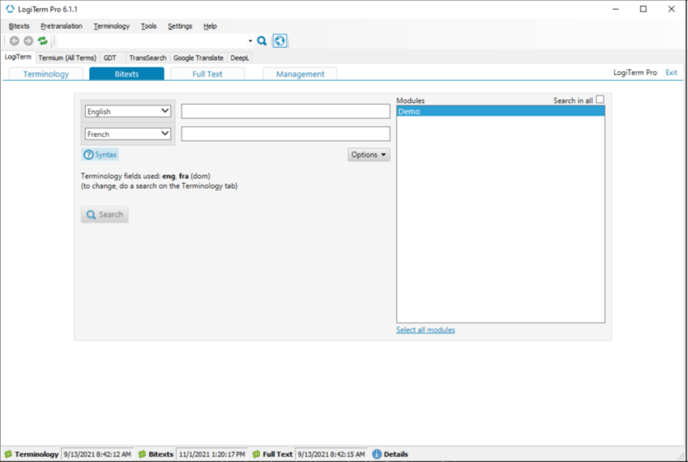Screen dimensions: 688x462
Task: Open the Bitexts menu
Action: [x=19, y=26]
